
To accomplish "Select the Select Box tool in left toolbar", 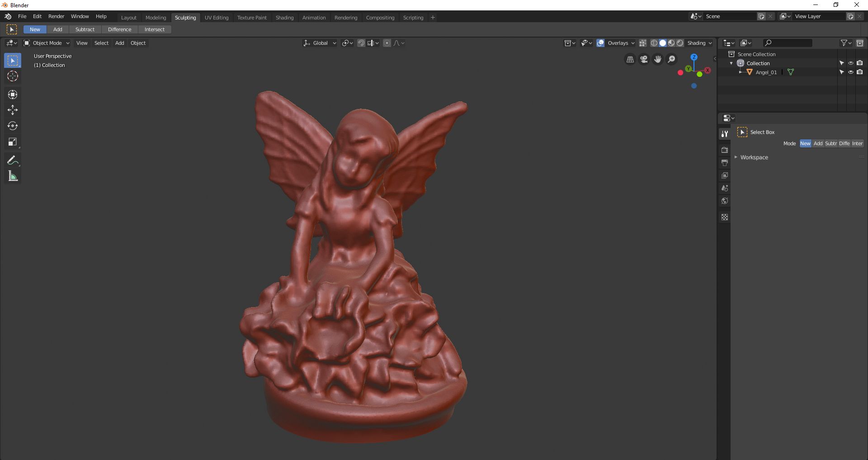I will click(x=13, y=61).
